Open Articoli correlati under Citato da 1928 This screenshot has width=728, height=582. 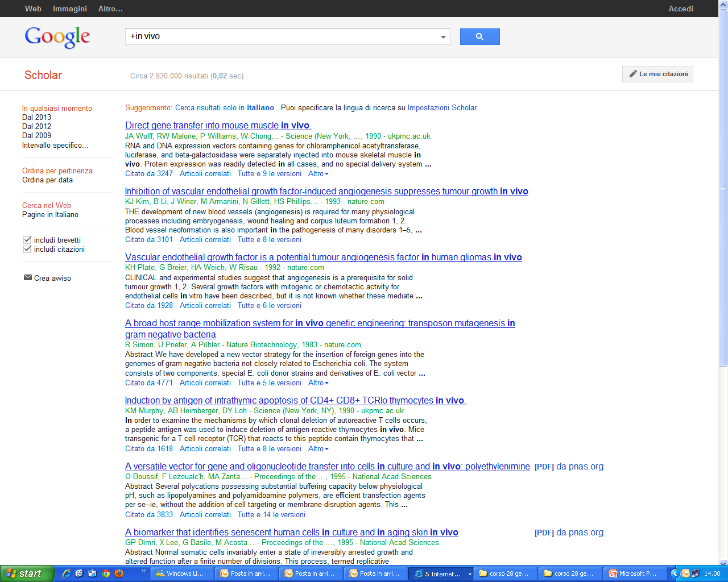205,305
